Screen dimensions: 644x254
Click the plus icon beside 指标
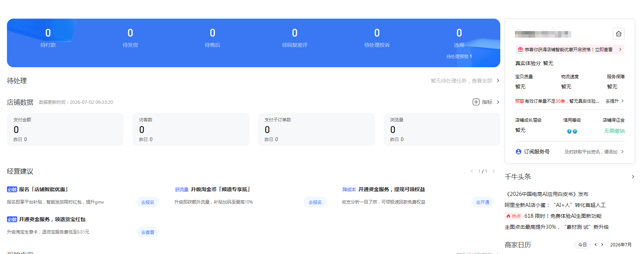coord(476,102)
